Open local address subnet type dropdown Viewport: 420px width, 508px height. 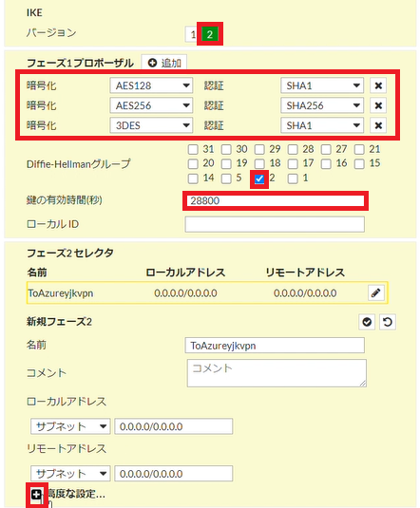(70, 426)
